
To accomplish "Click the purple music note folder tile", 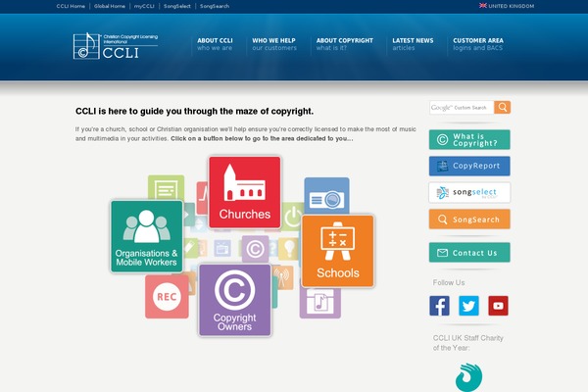I will tap(320, 303).
